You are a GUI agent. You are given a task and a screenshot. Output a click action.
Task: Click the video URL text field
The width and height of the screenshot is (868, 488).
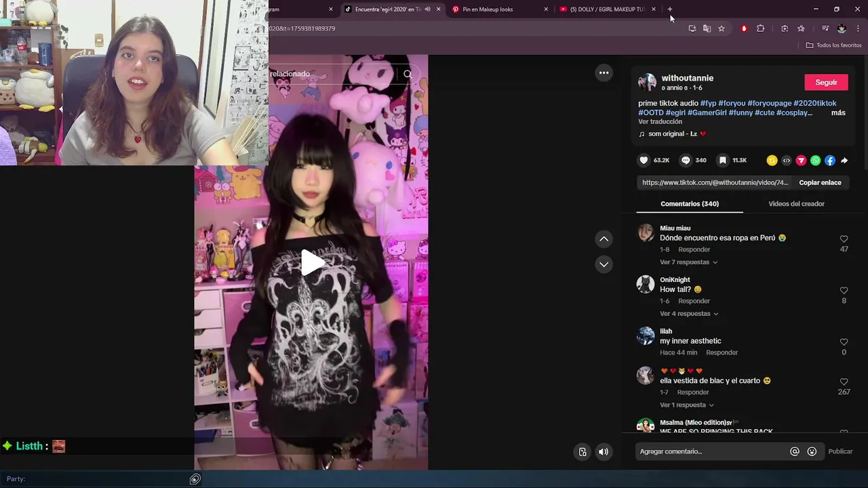tap(715, 183)
